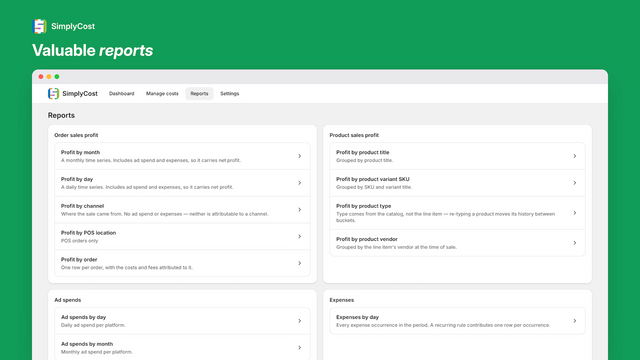
Task: Click chevron on Profit by month row
Action: pos(300,156)
